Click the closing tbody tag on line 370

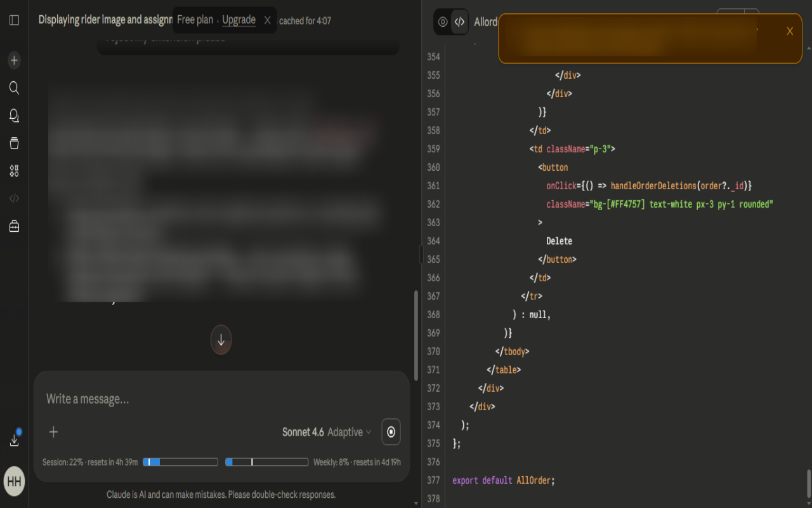coord(512,351)
